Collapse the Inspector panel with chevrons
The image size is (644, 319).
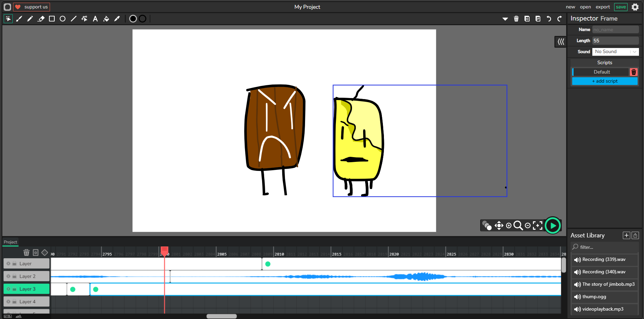pyautogui.click(x=560, y=42)
